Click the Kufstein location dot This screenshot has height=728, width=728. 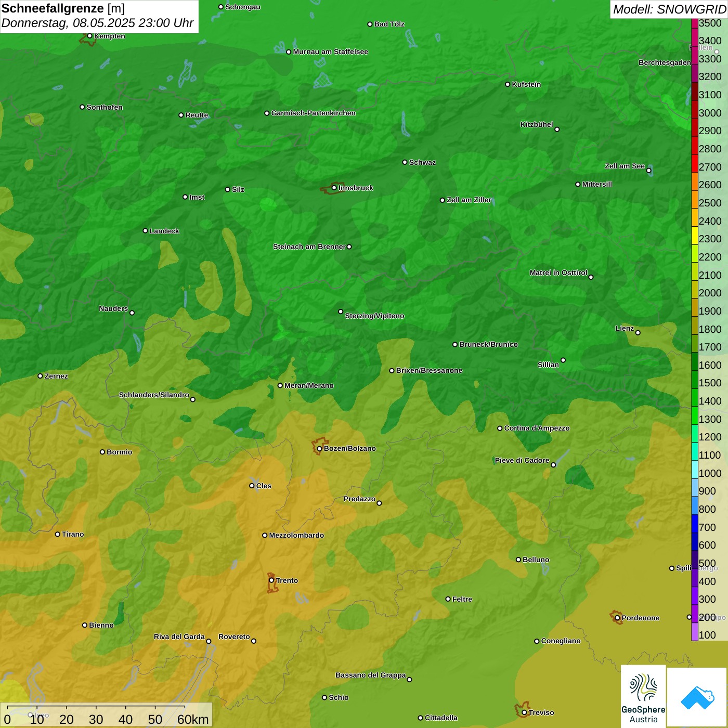[x=508, y=84]
